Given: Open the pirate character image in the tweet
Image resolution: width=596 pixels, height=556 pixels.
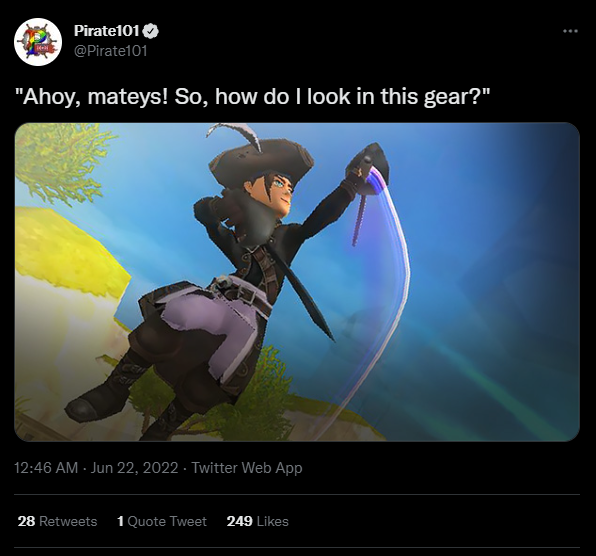Looking at the screenshot, I should click(297, 282).
